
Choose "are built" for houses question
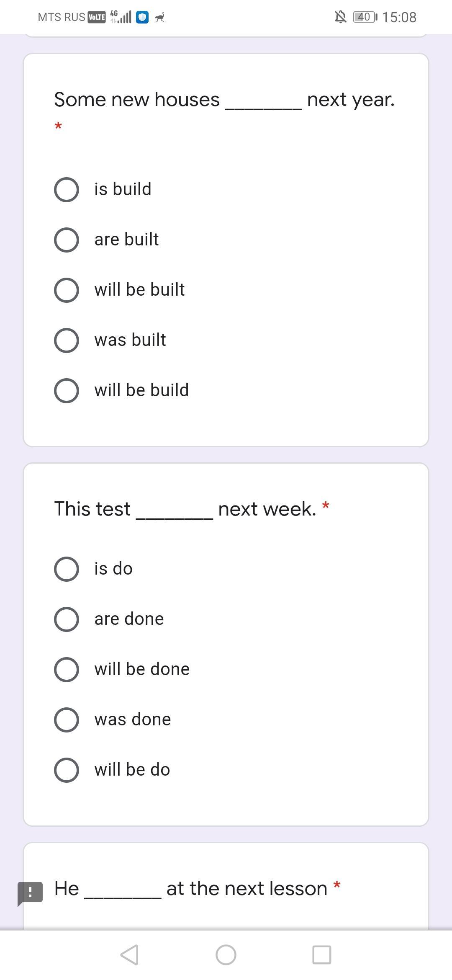[x=67, y=240]
